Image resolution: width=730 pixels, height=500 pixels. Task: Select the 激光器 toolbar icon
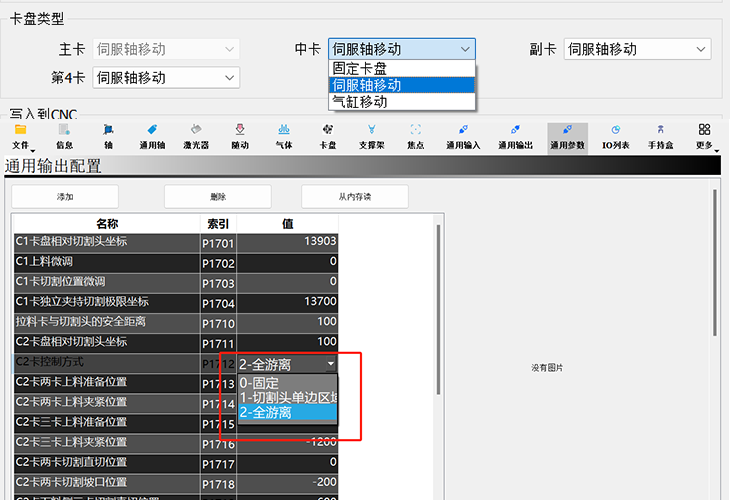(x=196, y=137)
